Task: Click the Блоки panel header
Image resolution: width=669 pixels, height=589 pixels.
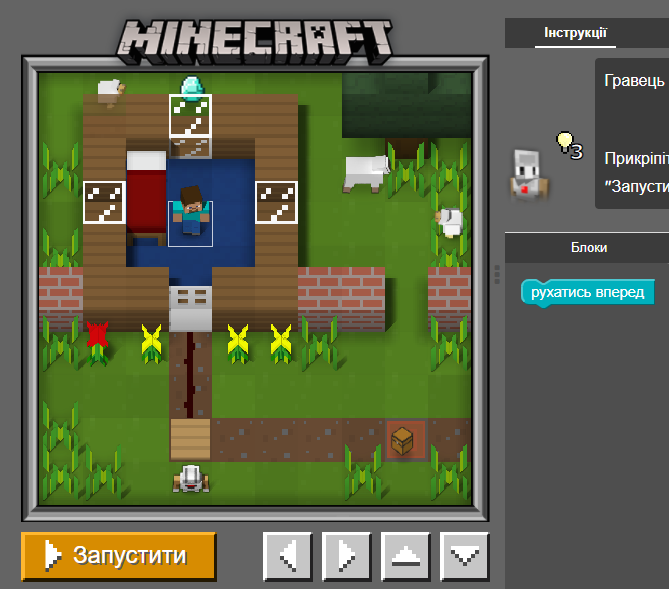Action: pos(587,247)
